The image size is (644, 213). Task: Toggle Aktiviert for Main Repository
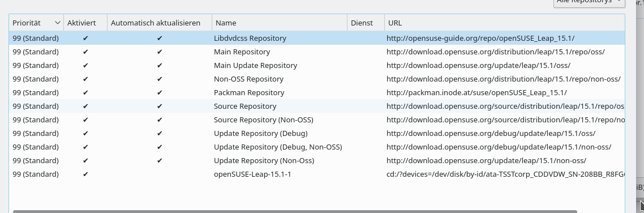(85, 52)
